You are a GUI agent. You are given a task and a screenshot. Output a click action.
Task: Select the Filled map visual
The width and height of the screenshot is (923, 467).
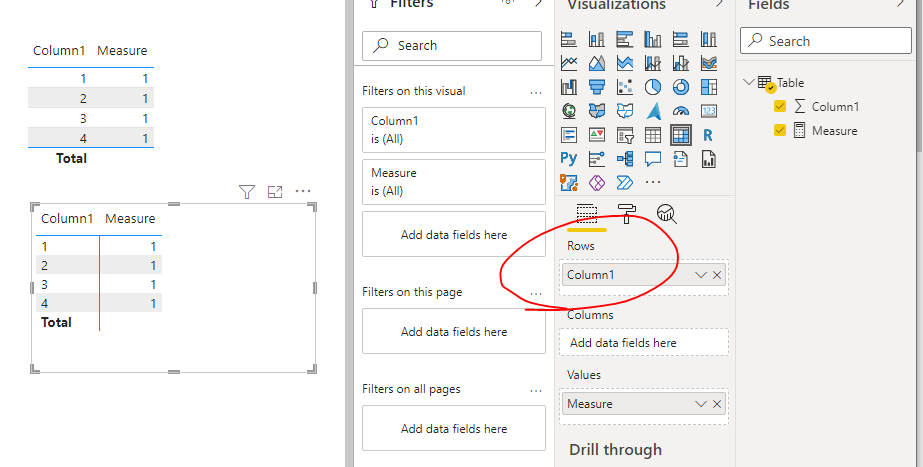(597, 111)
